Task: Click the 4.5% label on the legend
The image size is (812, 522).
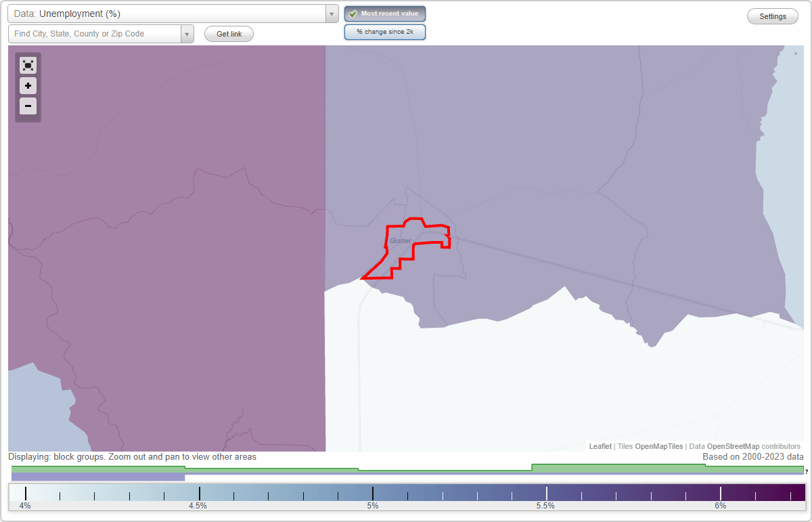Action: coord(198,505)
